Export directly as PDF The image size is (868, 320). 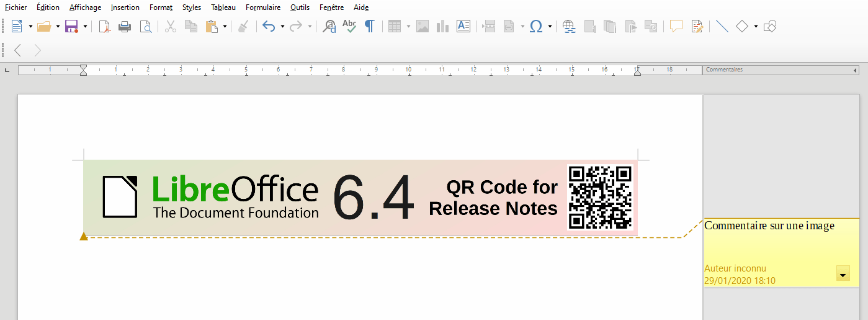(105, 26)
